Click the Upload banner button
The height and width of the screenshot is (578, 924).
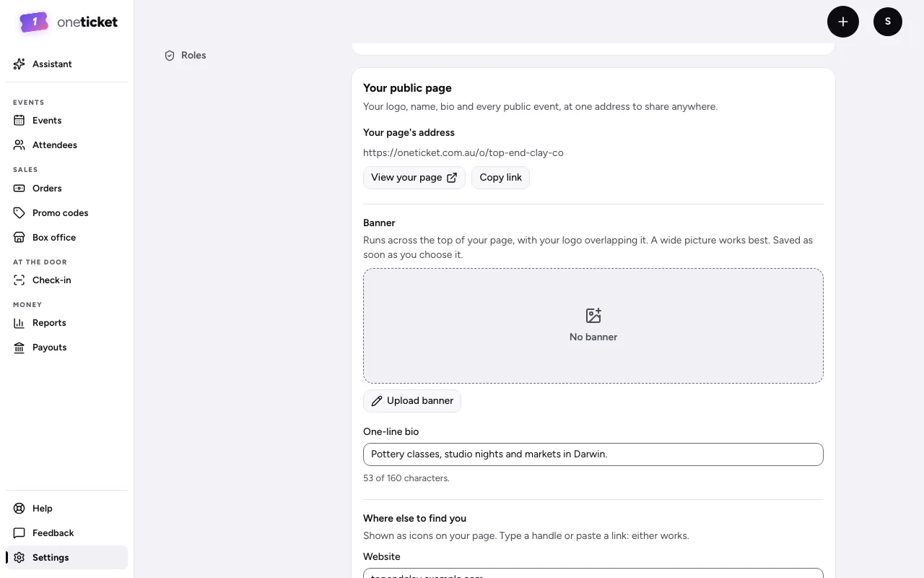coord(412,401)
